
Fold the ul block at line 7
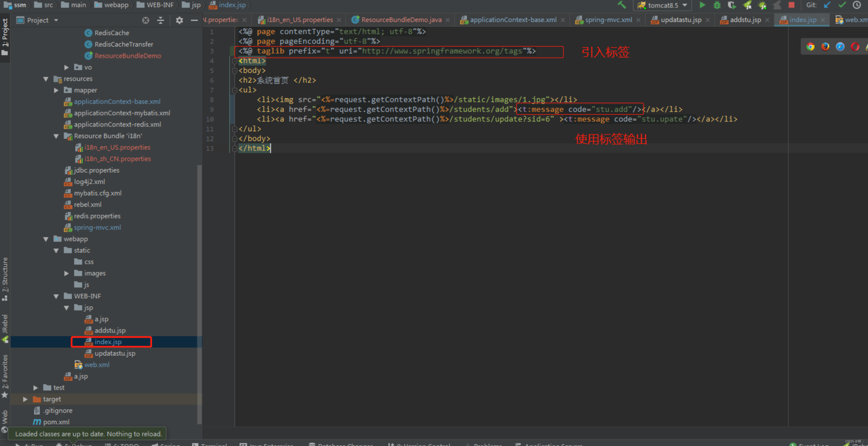coord(234,90)
